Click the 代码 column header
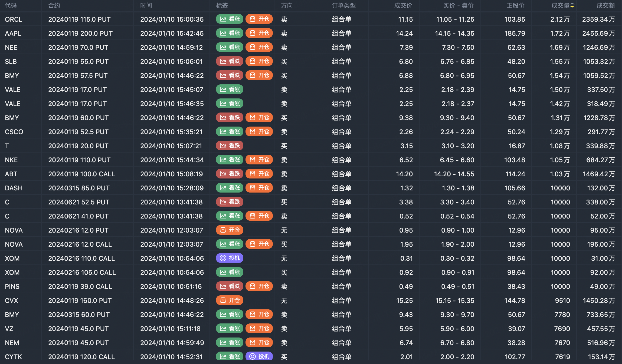This screenshot has width=622, height=364. point(11,6)
